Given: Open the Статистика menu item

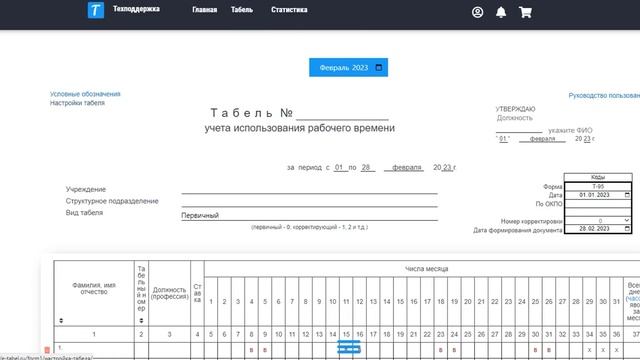Looking at the screenshot, I should pos(289,10).
